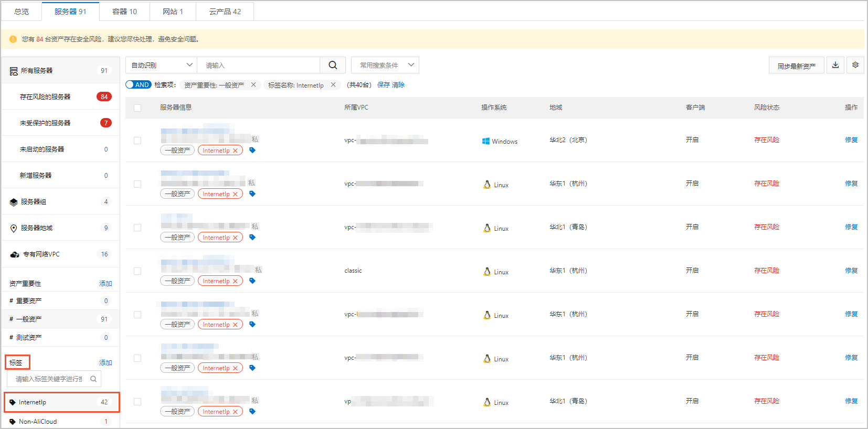Screen dimensions: 868x429
Task: Click 修复 for the classic VPC row
Action: pyautogui.click(x=851, y=271)
